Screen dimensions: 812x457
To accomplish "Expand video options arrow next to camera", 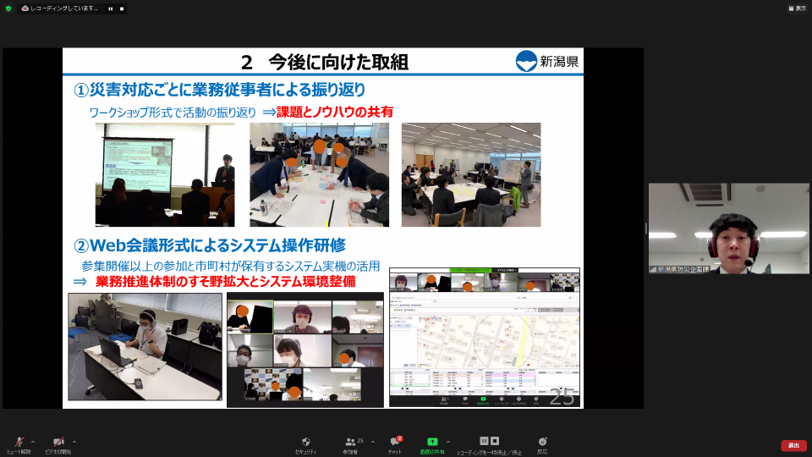I will (x=74, y=441).
